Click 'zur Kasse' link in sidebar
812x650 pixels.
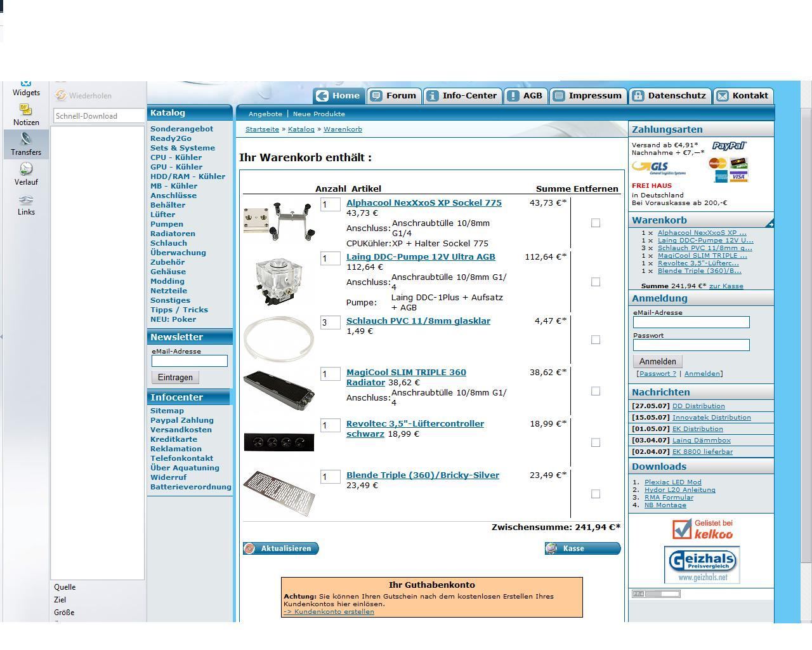pos(726,286)
